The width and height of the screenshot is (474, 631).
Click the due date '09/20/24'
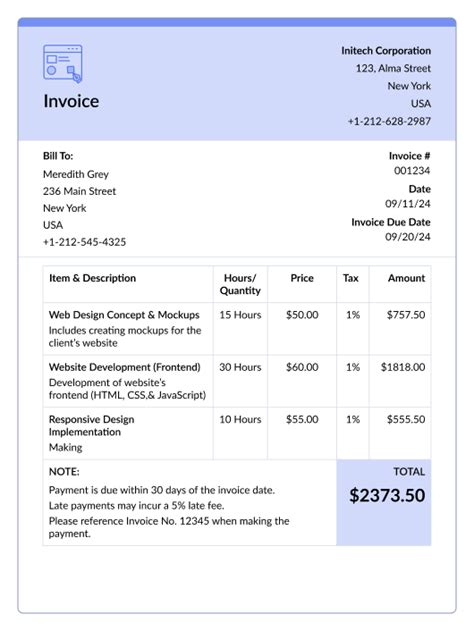(408, 237)
